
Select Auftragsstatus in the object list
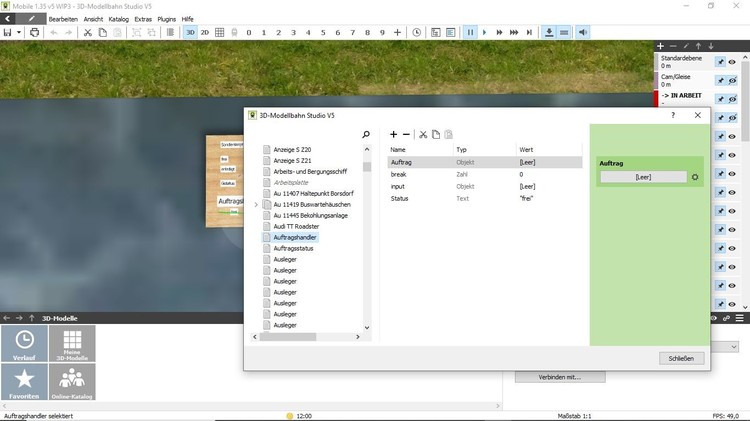pyautogui.click(x=292, y=248)
